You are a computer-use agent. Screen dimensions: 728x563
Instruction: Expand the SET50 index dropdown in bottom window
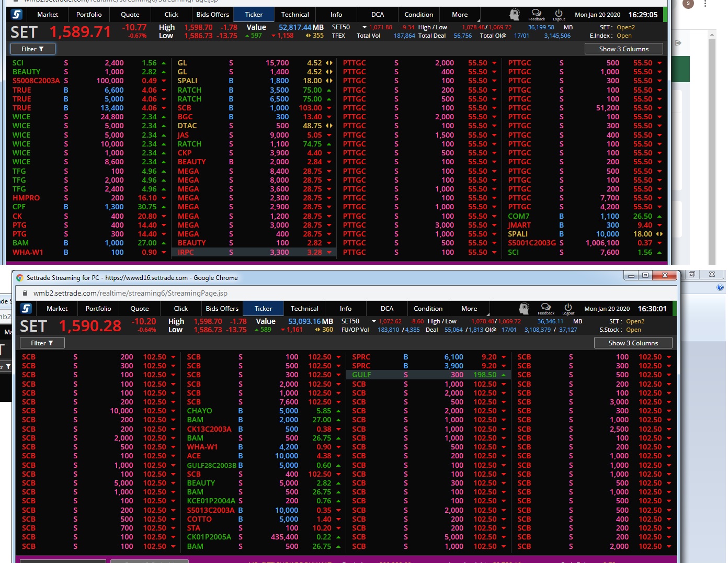pos(374,321)
